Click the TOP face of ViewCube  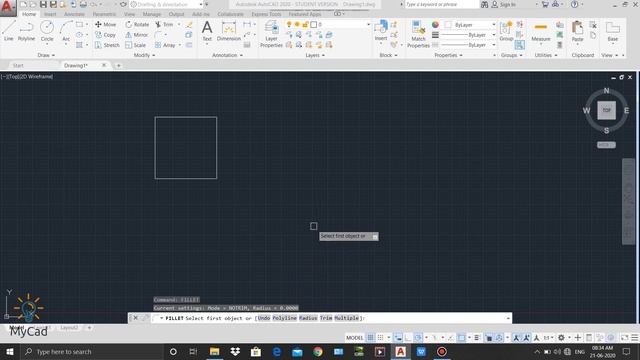point(607,110)
